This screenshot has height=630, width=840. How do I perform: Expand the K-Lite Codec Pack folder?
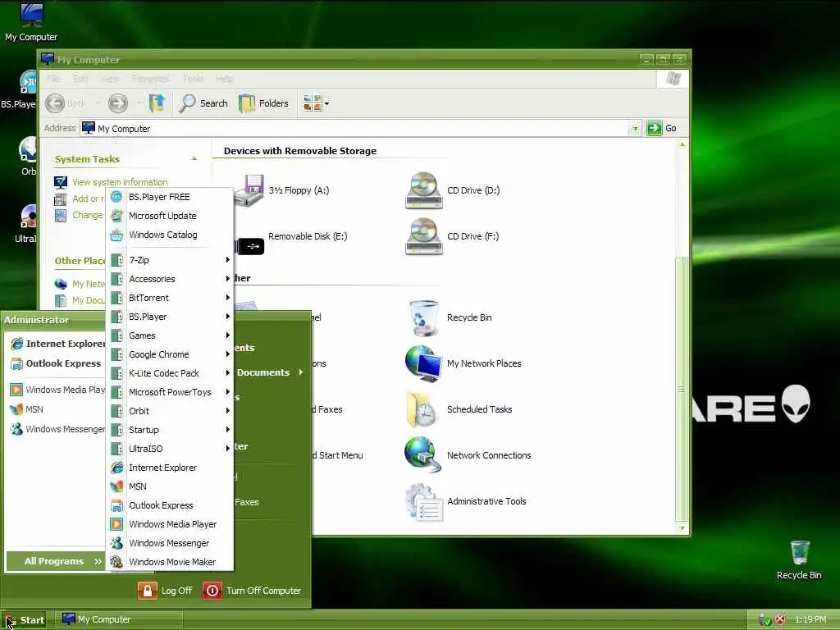(171, 373)
